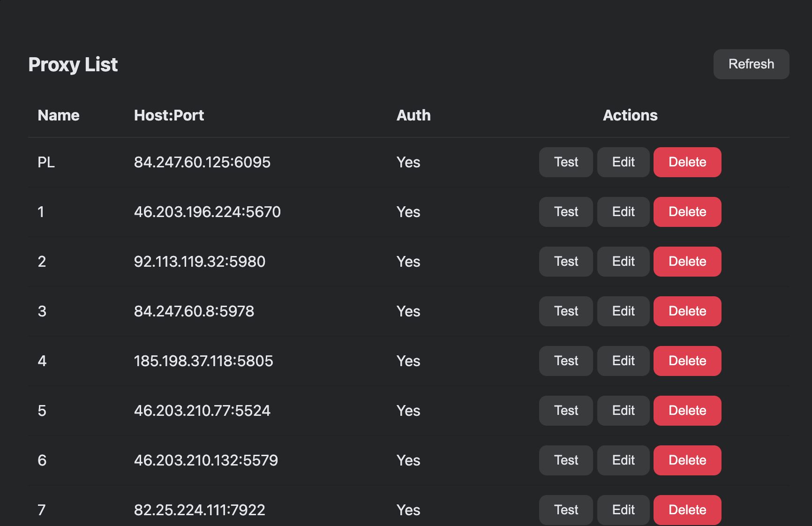Test proxy 46.203.196.224:5670
812x526 pixels.
[x=565, y=212]
